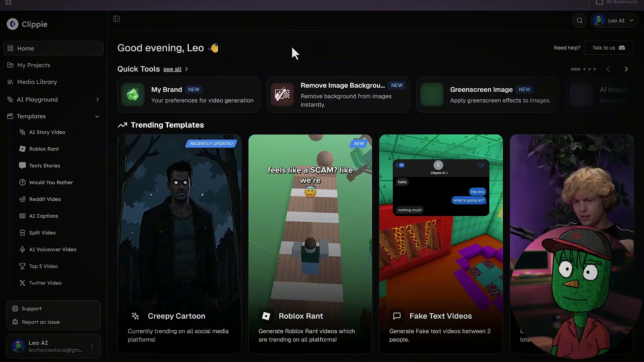
Task: Click the Top 5 Video trophy icon
Action: [x=22, y=266]
